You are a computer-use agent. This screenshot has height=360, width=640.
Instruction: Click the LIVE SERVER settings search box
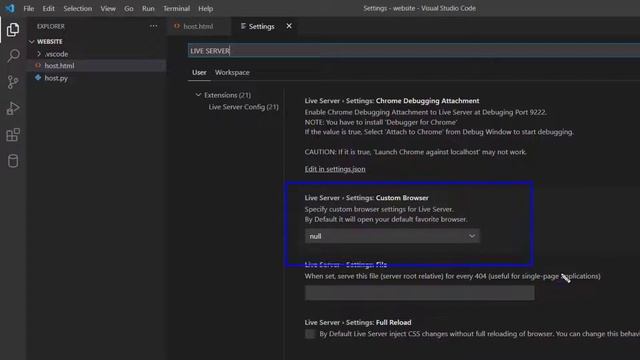414,51
